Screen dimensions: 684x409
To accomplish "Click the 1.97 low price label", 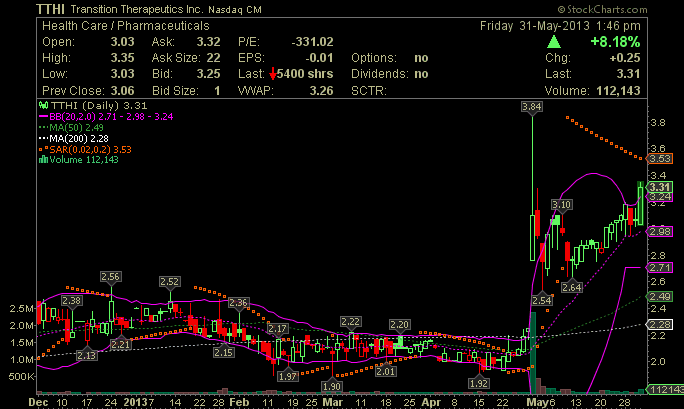I will tap(287, 376).
